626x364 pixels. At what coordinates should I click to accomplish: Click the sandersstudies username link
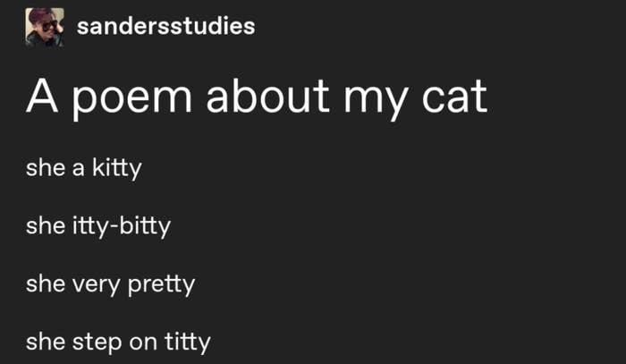165,26
